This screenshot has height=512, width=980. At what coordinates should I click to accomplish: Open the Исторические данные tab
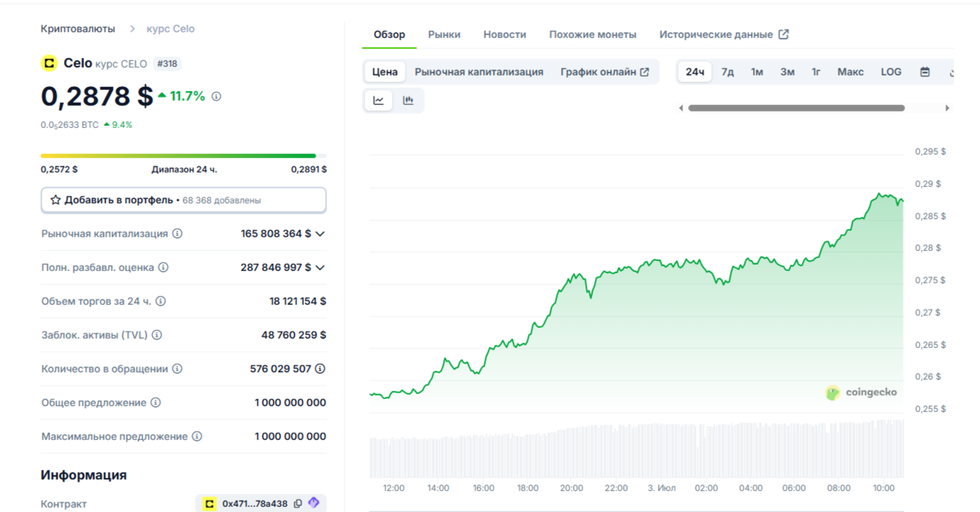[x=724, y=35]
